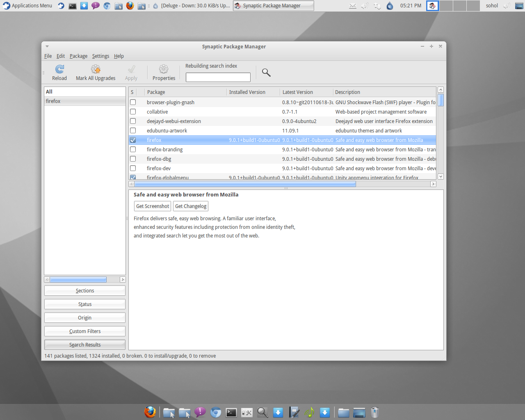
Task: Switch to the Deluge window in the taskbar
Action: tap(191, 6)
